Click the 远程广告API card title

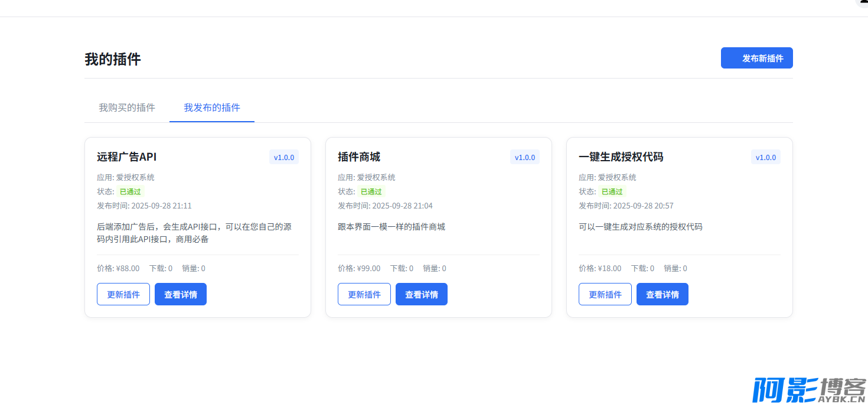(127, 157)
